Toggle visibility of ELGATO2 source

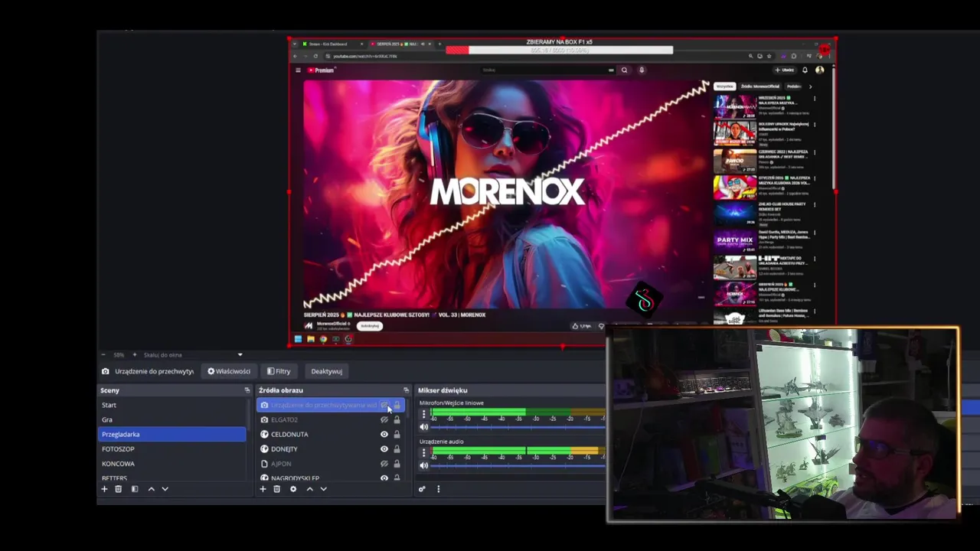coord(384,419)
